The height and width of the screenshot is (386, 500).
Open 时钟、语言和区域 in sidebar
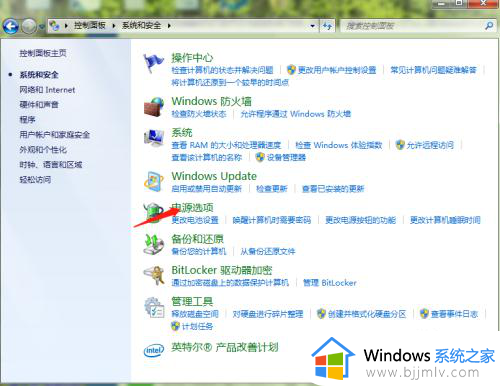tap(51, 165)
